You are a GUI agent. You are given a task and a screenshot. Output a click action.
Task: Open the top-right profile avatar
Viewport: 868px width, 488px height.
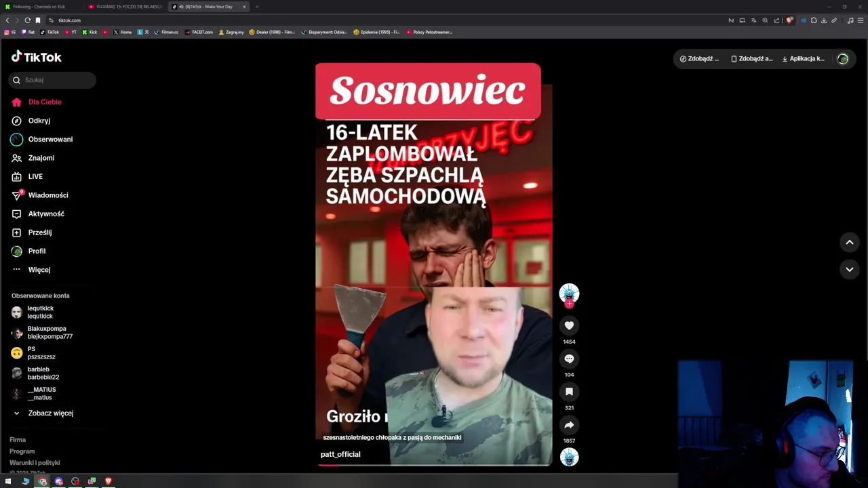click(843, 59)
